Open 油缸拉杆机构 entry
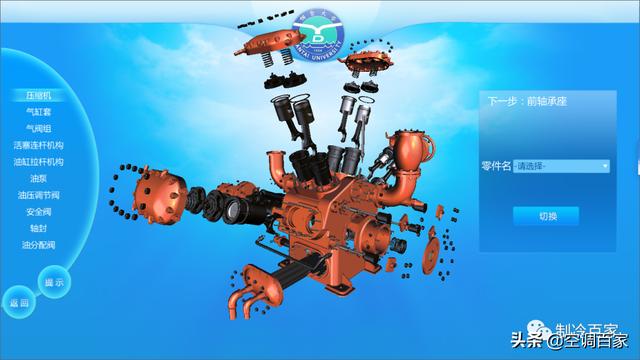Viewport: 640px width, 360px height. [38, 162]
